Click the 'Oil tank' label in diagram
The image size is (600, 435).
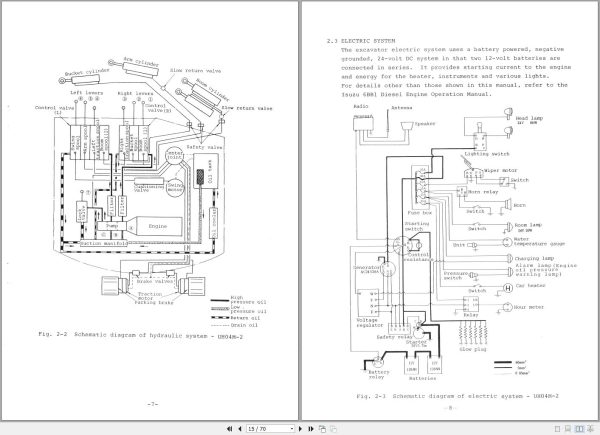tap(209, 173)
